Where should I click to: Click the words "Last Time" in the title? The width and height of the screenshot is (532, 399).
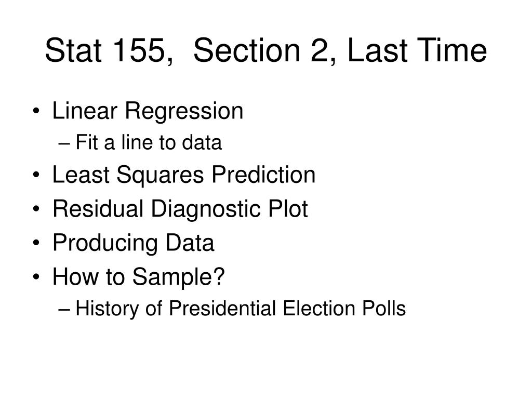(417, 51)
